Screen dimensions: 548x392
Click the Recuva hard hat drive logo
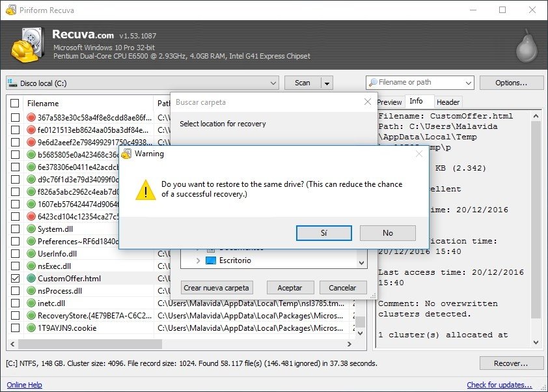tap(28, 45)
